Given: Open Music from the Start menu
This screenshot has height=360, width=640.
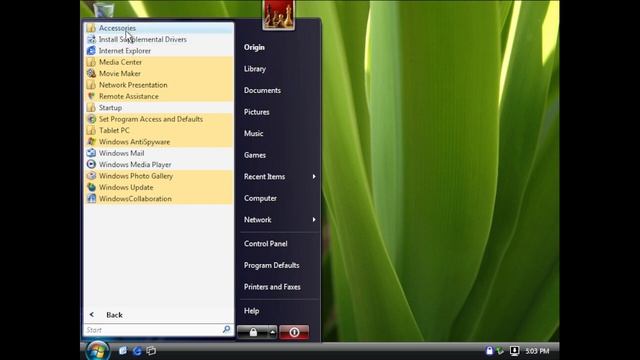Looking at the screenshot, I should 253,133.
